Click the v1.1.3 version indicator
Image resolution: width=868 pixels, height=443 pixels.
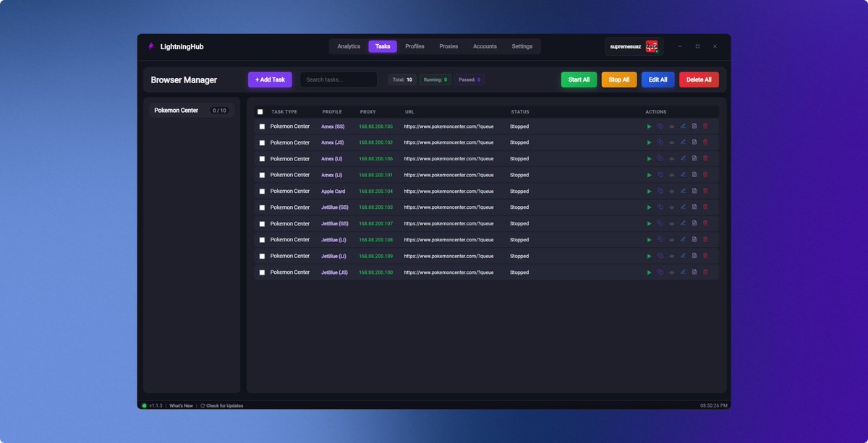coord(156,405)
